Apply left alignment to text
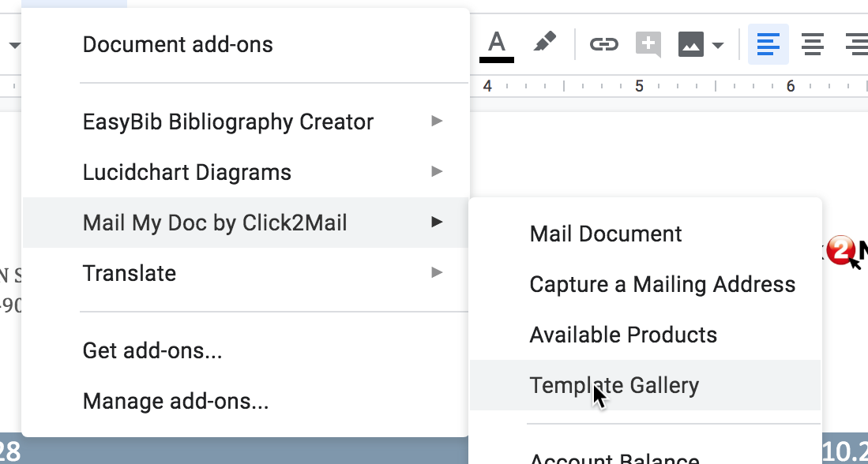Screen dimensions: 868x464 click(x=768, y=44)
